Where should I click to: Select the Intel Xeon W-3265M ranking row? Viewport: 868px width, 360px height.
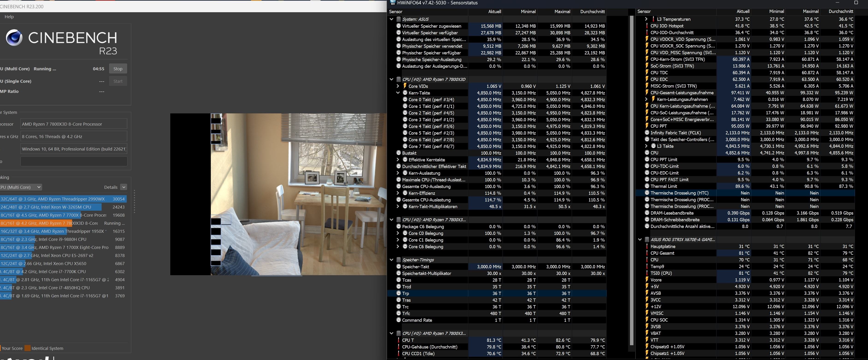pyautogui.click(x=63, y=207)
